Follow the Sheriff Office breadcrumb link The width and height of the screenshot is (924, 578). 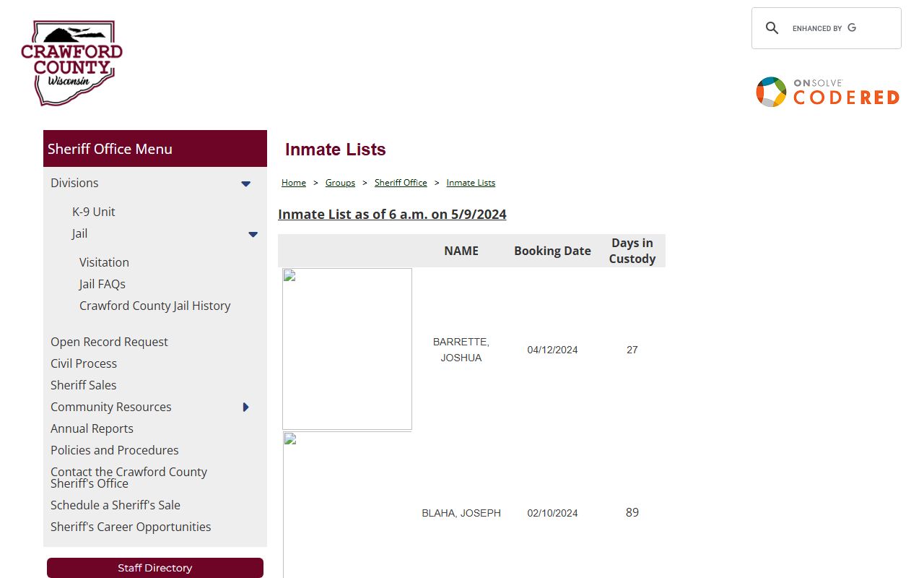pos(401,183)
